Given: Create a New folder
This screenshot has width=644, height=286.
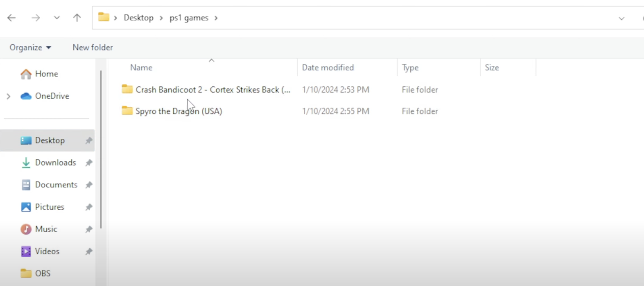Looking at the screenshot, I should click(x=93, y=47).
